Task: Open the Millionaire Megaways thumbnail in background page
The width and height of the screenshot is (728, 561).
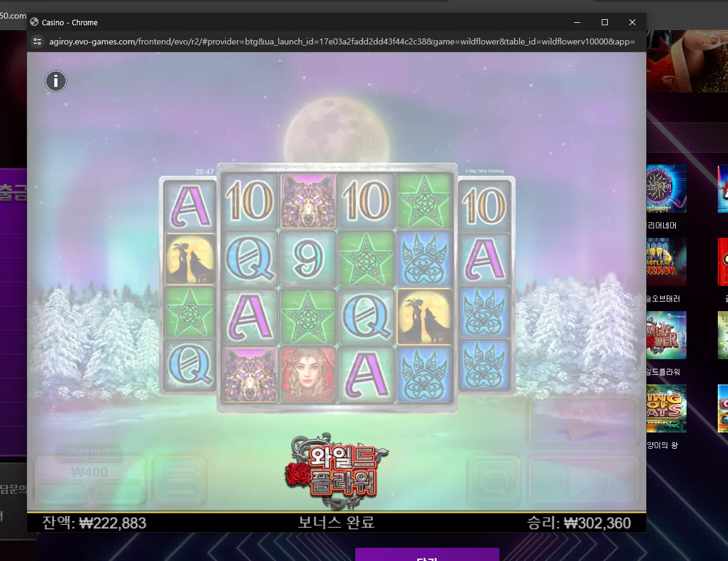Action: pyautogui.click(x=666, y=189)
